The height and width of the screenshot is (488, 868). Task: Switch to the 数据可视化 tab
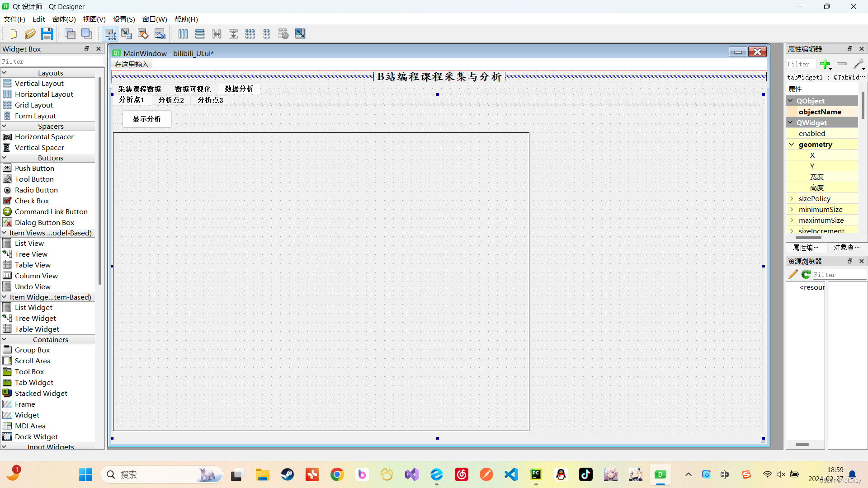[193, 89]
